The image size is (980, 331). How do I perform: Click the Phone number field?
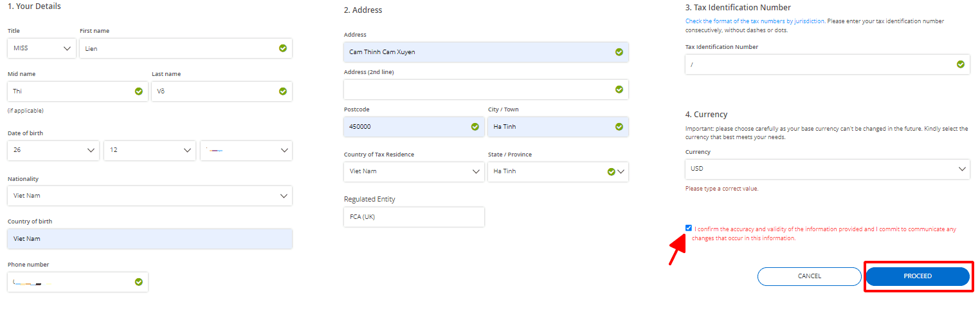tap(78, 282)
